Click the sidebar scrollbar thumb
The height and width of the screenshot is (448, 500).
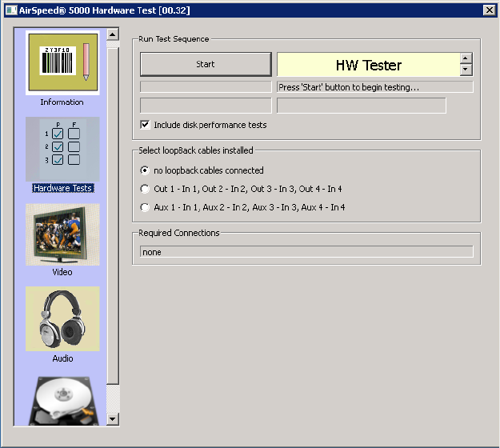click(113, 216)
